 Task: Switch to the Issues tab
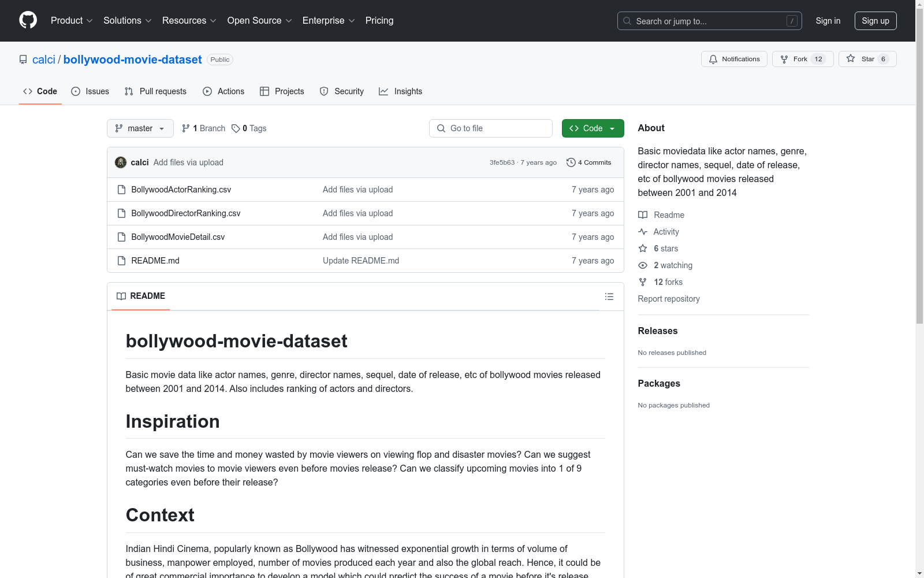point(90,91)
